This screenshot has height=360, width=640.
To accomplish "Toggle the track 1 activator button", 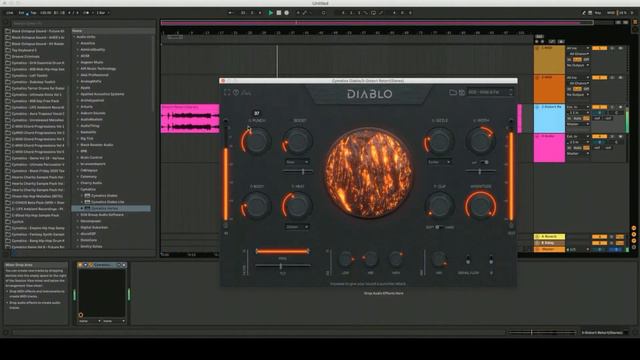I will pyautogui.click(x=600, y=48).
